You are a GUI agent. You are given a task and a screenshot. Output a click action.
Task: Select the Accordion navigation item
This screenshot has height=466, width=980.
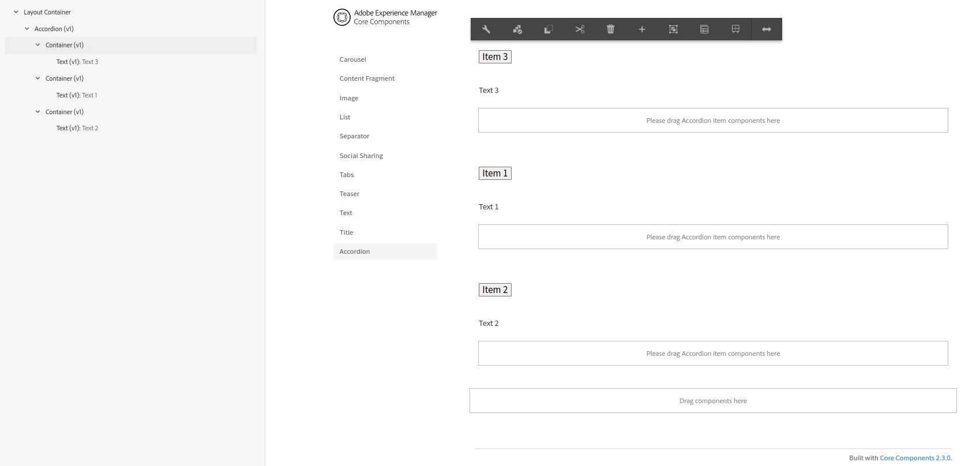click(x=385, y=251)
